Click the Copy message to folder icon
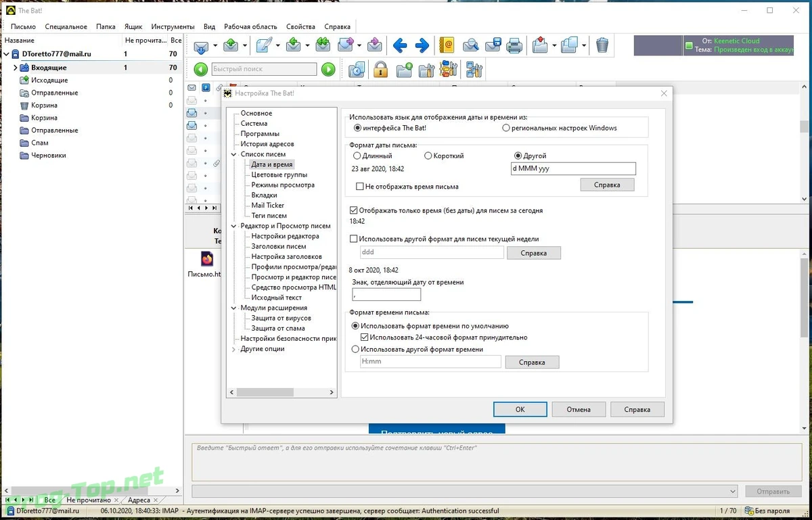812x520 pixels. 569,46
